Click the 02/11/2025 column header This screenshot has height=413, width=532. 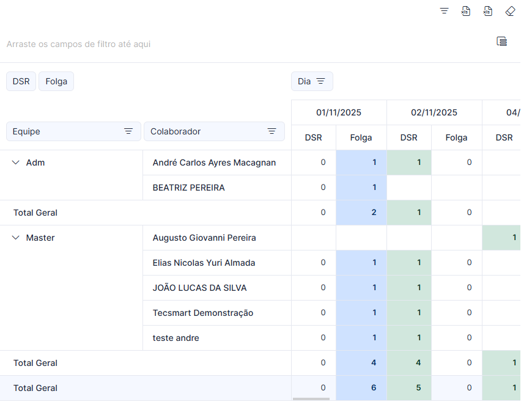434,112
